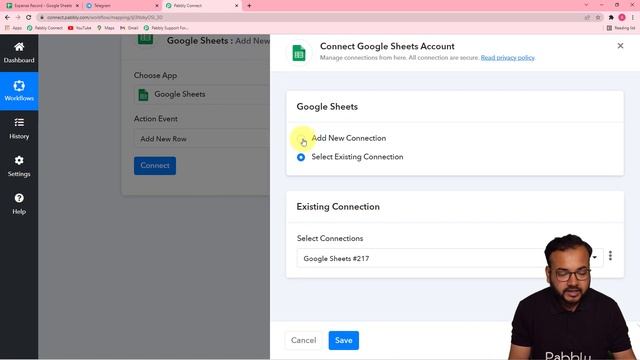Click the Google Sheets step header icon
The height and width of the screenshot is (360, 640).
click(145, 40)
